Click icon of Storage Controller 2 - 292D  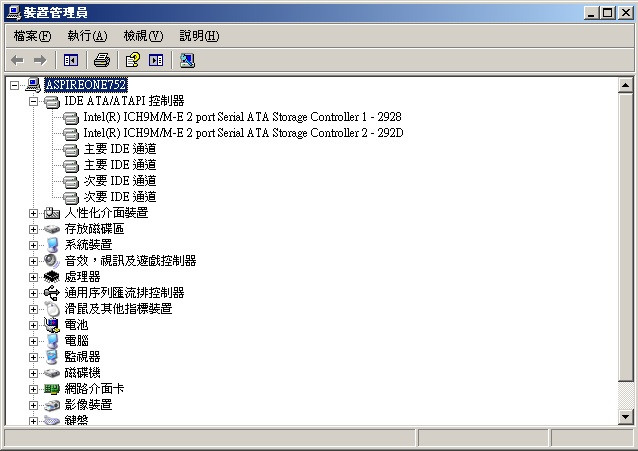click(x=71, y=134)
